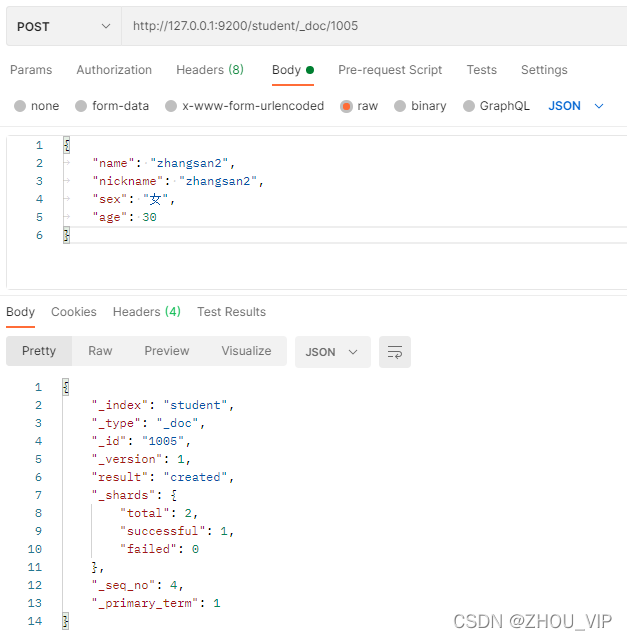Select x-www-form-urlencoded body option
The image size is (627, 640).
click(244, 106)
